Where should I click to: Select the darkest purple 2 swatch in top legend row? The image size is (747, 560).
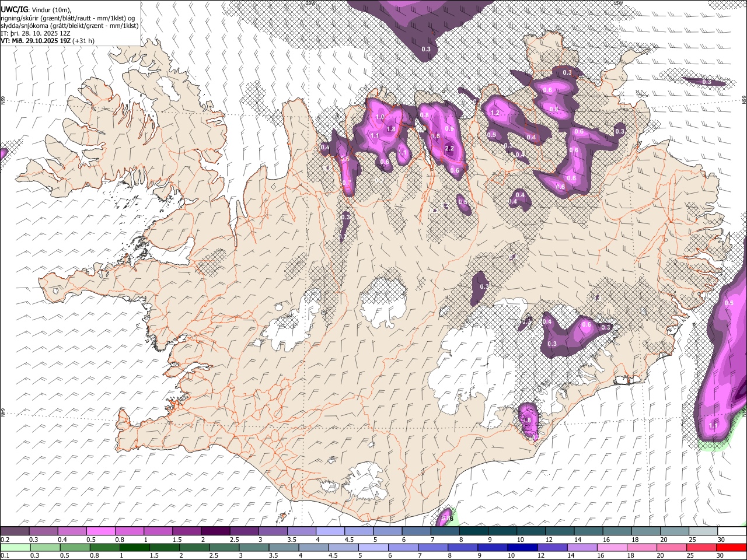(215, 531)
